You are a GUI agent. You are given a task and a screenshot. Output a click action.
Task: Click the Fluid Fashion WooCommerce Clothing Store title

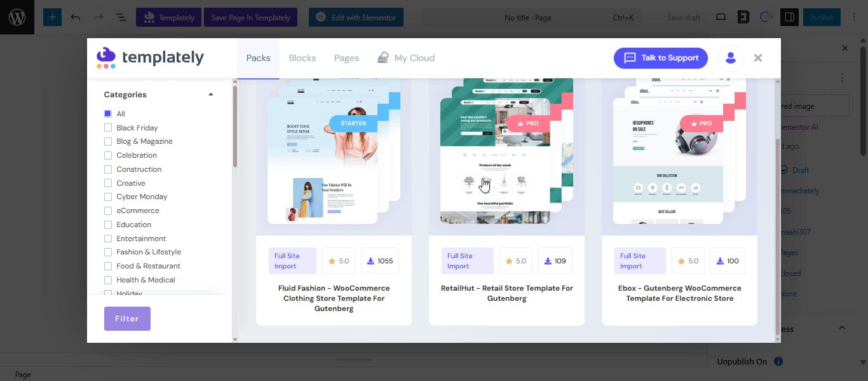(334, 298)
